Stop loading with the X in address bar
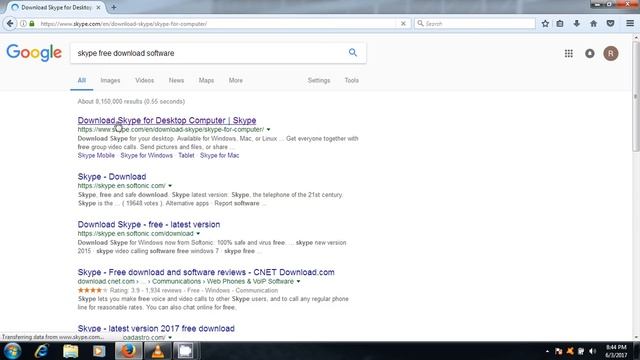Image resolution: width=640 pixels, height=360 pixels. (x=403, y=24)
